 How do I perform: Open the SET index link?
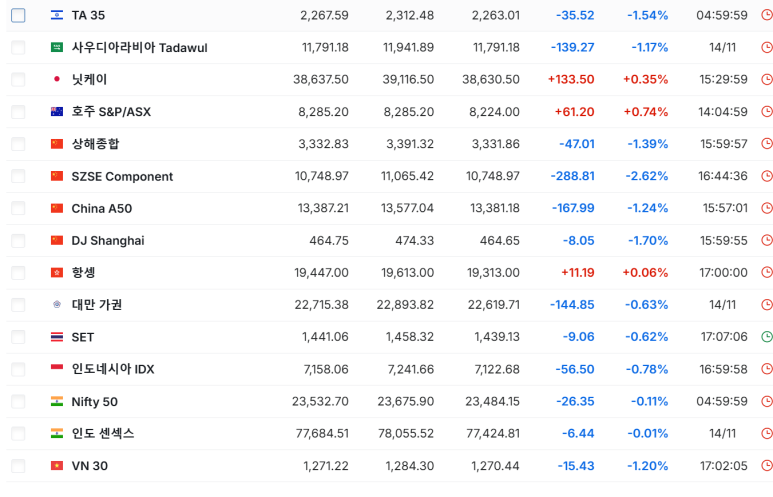tap(83, 337)
